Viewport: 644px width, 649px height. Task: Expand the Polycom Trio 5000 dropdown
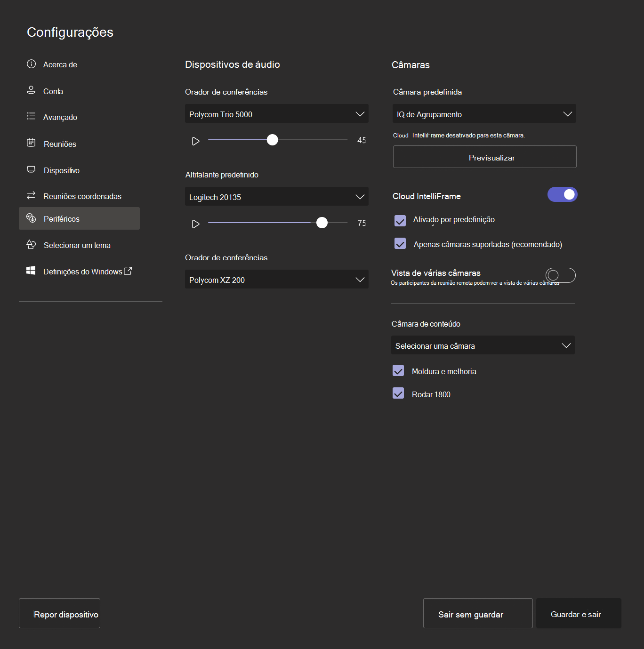[277, 113]
